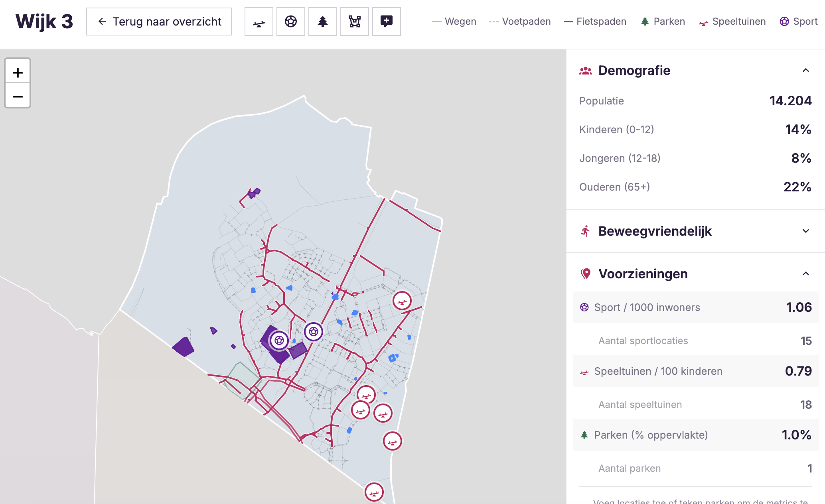Collapse the Voorzieningen section
This screenshot has width=825, height=504.
tap(805, 274)
